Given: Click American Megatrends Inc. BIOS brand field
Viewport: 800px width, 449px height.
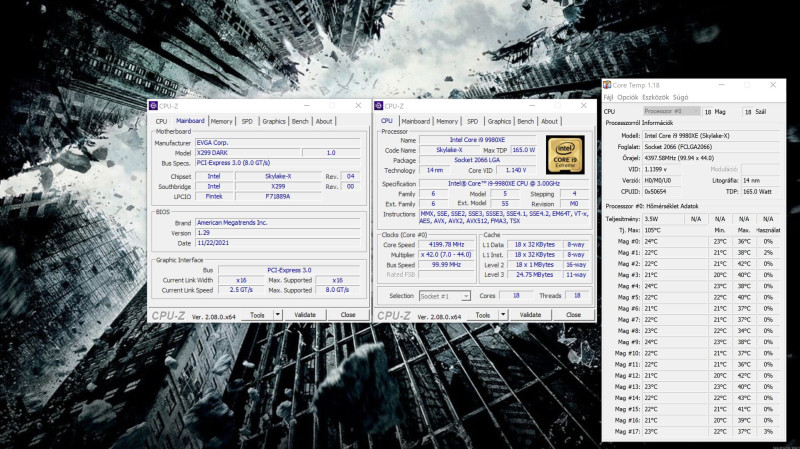Looking at the screenshot, I should click(278, 223).
